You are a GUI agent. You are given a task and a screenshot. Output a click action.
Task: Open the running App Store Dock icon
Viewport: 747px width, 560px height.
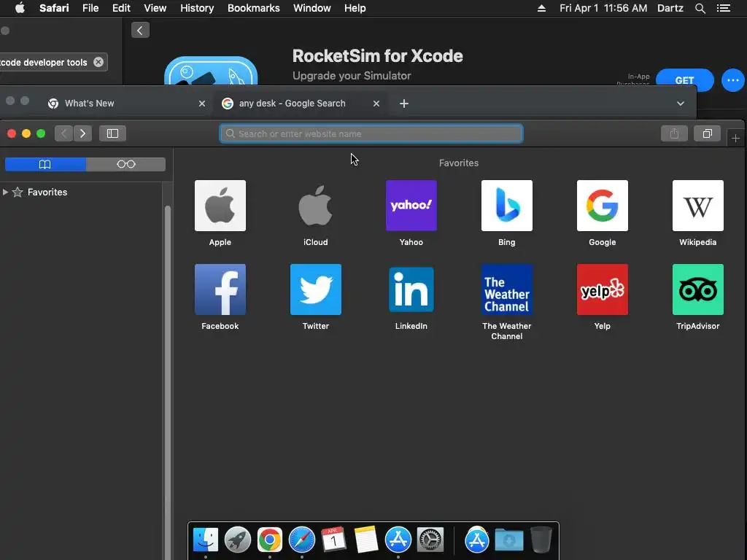click(398, 540)
